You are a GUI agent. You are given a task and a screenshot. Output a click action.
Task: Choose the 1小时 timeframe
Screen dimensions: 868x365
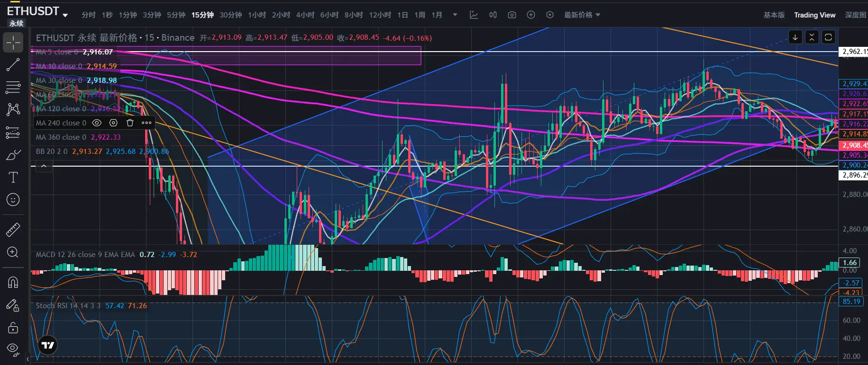[x=257, y=15]
